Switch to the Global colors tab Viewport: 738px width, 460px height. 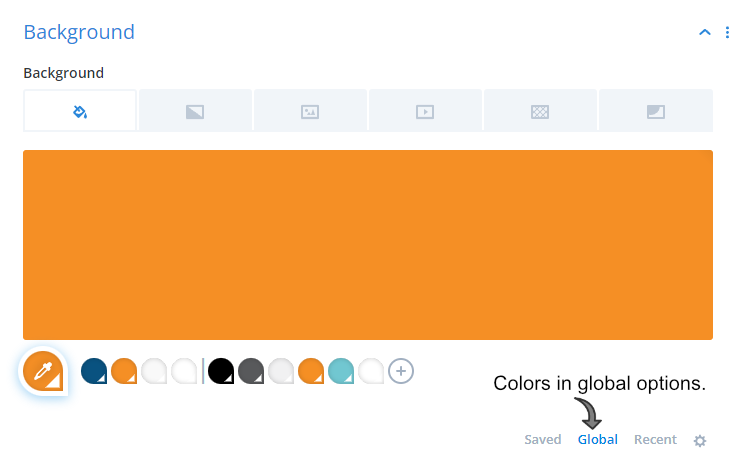598,439
